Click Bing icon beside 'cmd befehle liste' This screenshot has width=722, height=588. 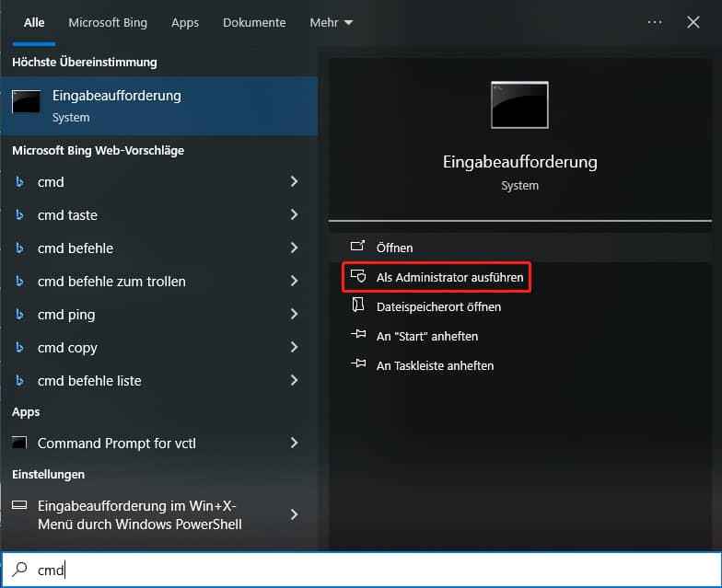tap(19, 381)
